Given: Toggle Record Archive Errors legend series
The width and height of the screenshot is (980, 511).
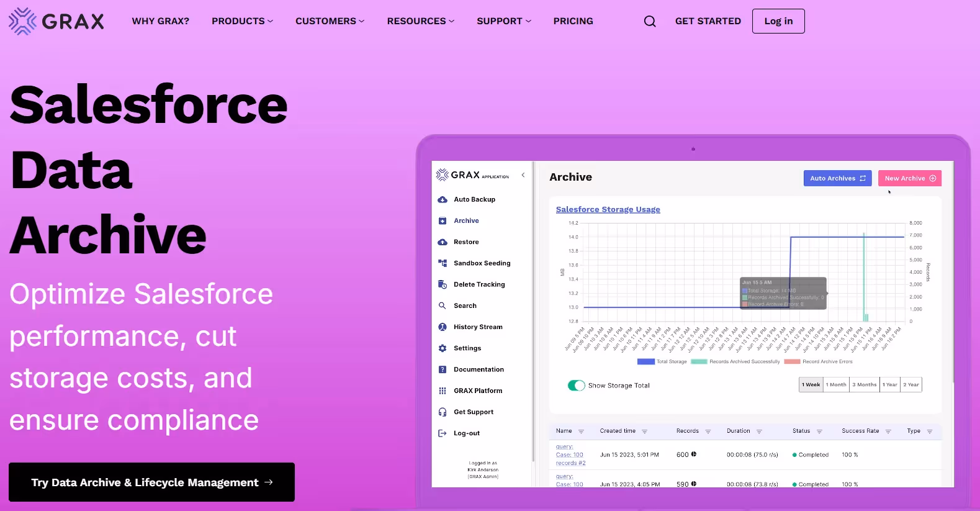Looking at the screenshot, I should (819, 361).
